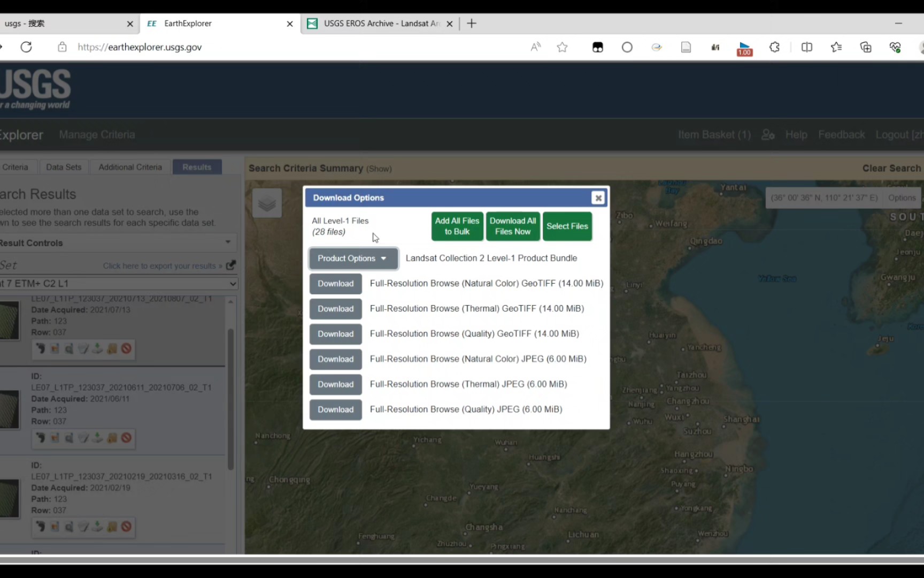Click the results list scrollbar thumb
The image size is (924, 578).
[230, 399]
